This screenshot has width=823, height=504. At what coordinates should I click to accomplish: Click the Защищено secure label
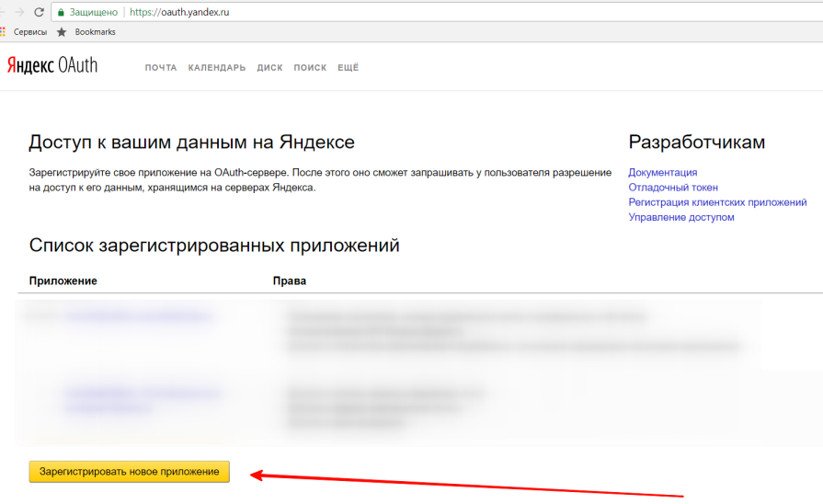coord(94,12)
